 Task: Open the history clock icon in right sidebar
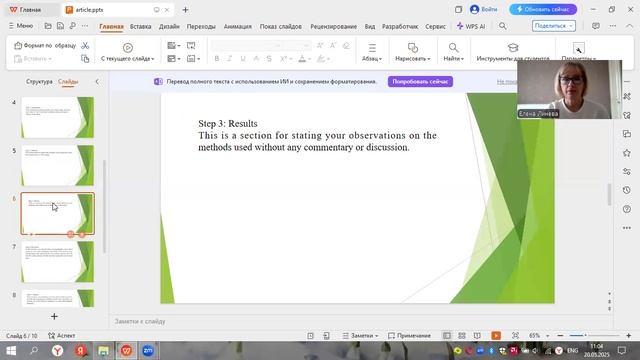627,190
